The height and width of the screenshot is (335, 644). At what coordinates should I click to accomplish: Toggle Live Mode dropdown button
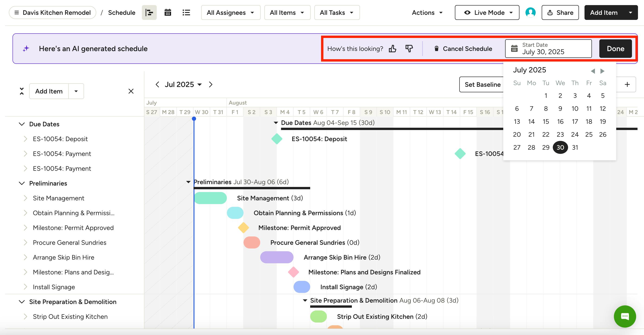tap(487, 12)
